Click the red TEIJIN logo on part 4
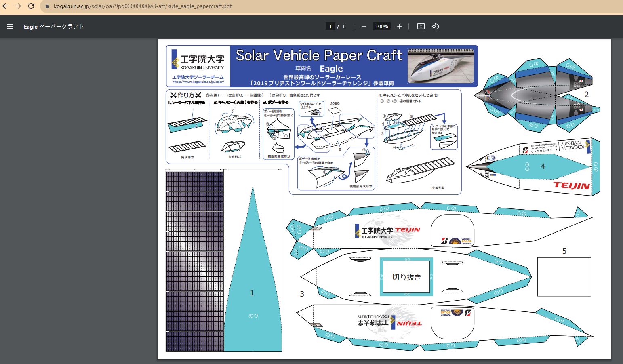The image size is (623, 364). pos(571,185)
